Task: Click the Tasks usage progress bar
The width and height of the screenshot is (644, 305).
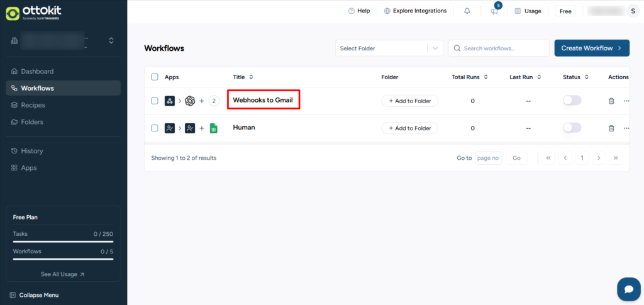Action: [63, 241]
